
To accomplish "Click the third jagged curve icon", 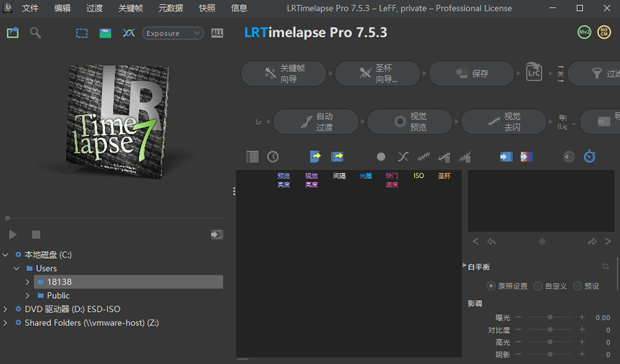I will coord(464,157).
